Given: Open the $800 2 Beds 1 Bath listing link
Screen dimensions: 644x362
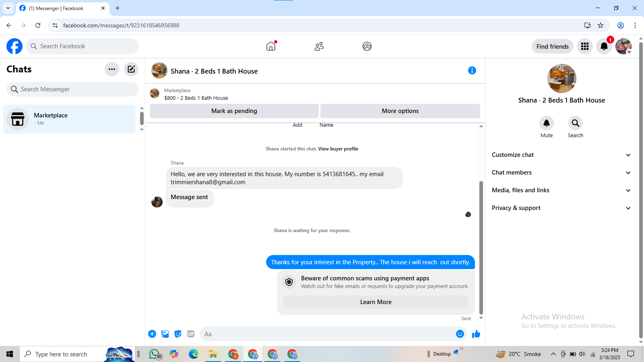Looking at the screenshot, I should [196, 98].
